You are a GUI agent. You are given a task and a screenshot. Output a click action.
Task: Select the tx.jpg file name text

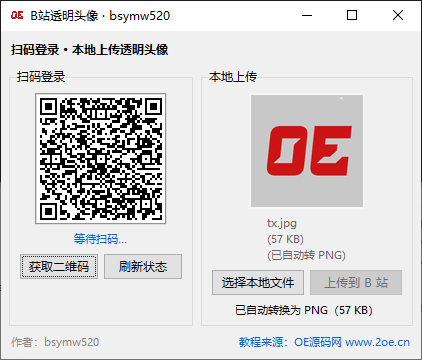point(282,223)
